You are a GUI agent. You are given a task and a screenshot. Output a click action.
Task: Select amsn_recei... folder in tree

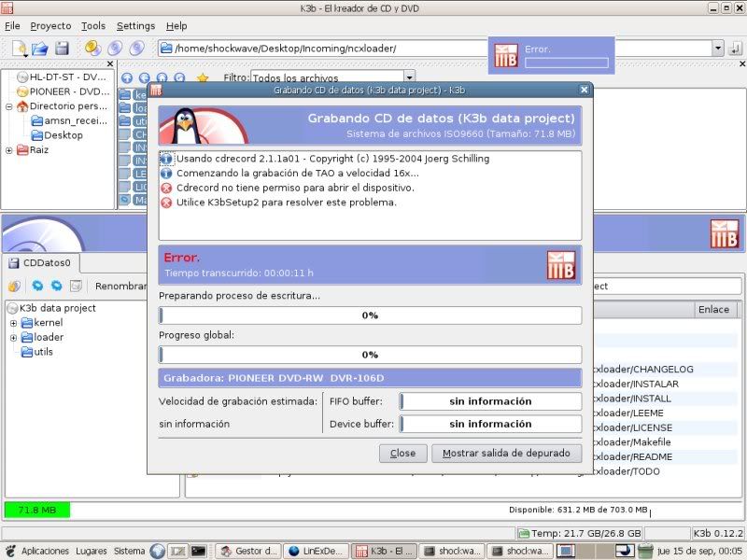click(69, 121)
